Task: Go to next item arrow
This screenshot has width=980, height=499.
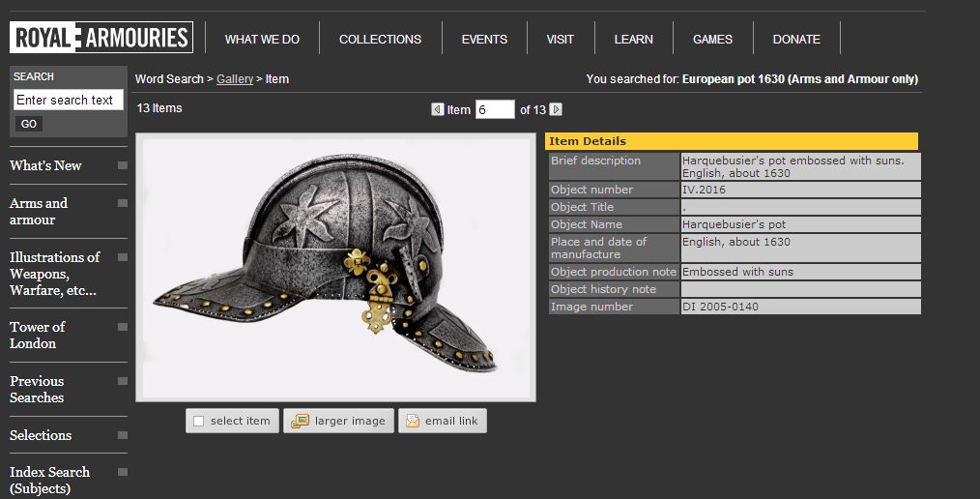Action: coord(556,109)
